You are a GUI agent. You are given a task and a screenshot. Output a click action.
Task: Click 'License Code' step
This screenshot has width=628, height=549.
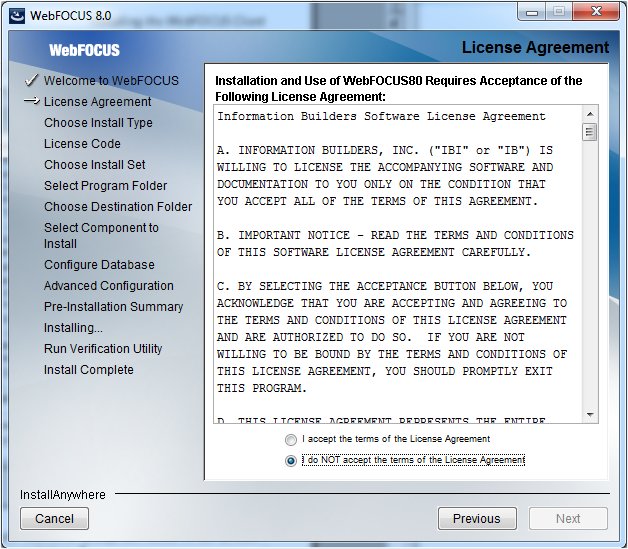(x=83, y=143)
